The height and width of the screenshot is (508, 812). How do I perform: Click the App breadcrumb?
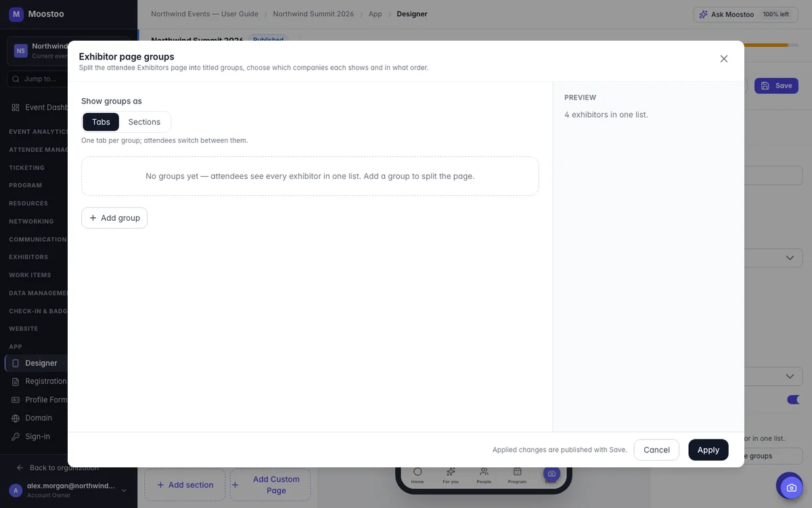(x=375, y=14)
